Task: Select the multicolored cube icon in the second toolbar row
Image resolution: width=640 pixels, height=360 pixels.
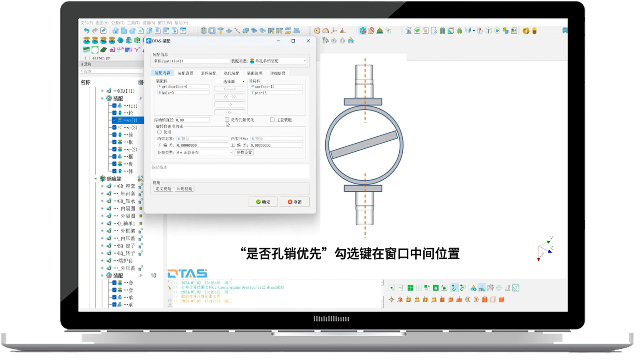Action: pyautogui.click(x=138, y=40)
